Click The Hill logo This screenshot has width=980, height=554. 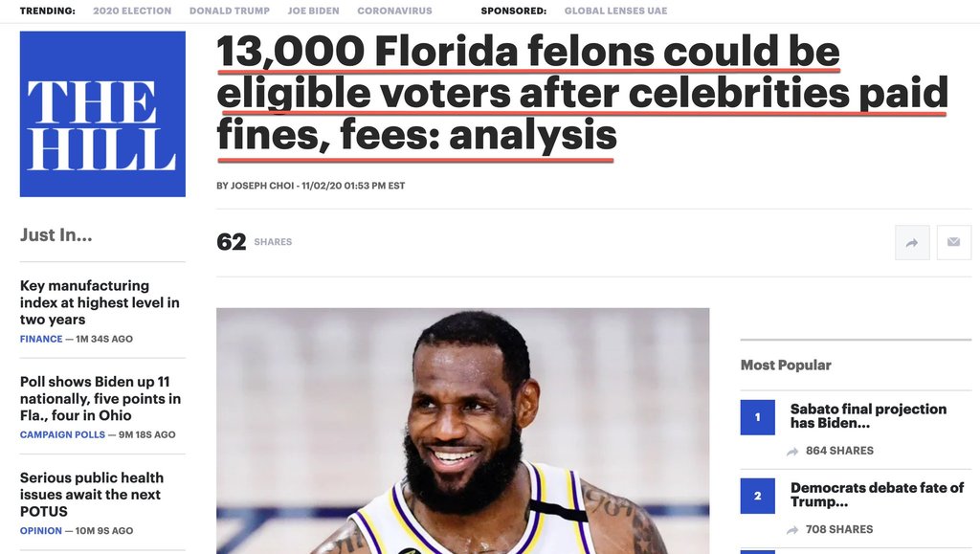point(102,114)
